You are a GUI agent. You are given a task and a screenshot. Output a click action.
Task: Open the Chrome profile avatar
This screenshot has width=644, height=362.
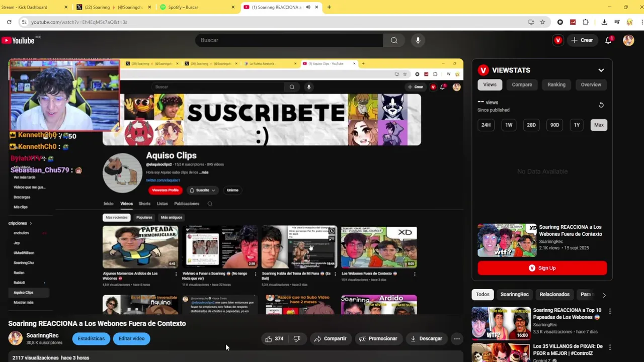pos(629,22)
